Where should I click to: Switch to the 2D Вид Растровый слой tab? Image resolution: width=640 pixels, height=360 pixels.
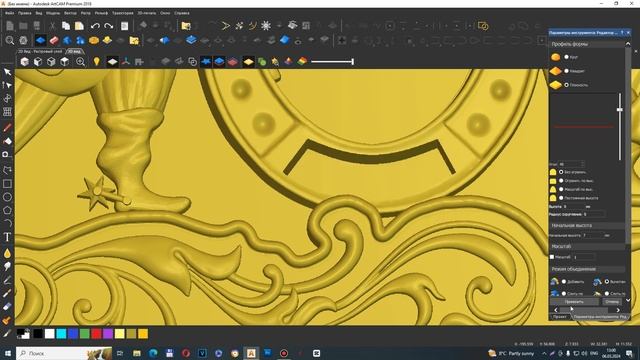[41, 52]
